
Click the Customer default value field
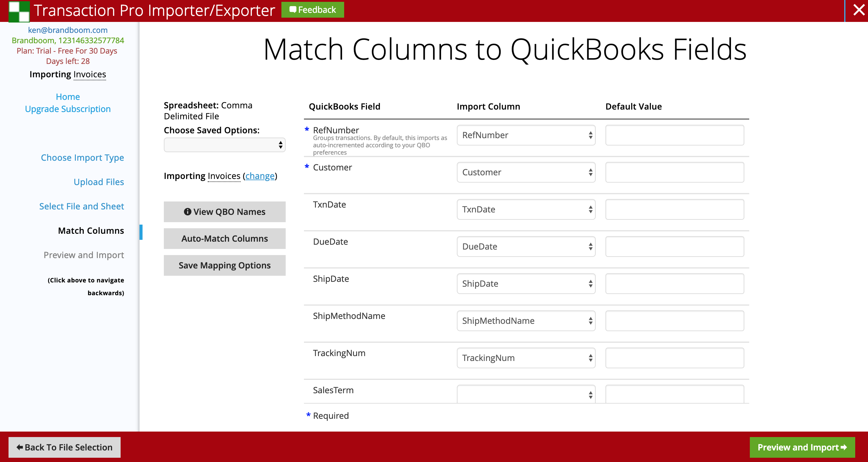(675, 172)
